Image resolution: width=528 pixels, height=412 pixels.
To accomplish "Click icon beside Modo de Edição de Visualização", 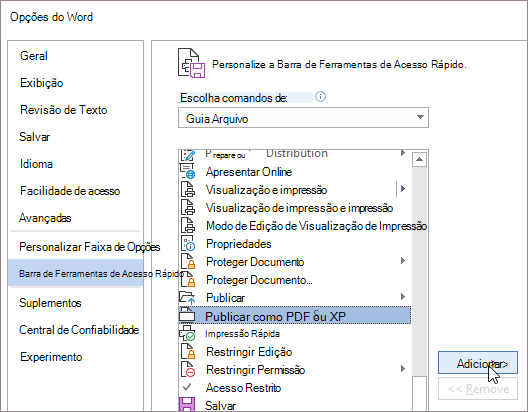I will pos(188,226).
